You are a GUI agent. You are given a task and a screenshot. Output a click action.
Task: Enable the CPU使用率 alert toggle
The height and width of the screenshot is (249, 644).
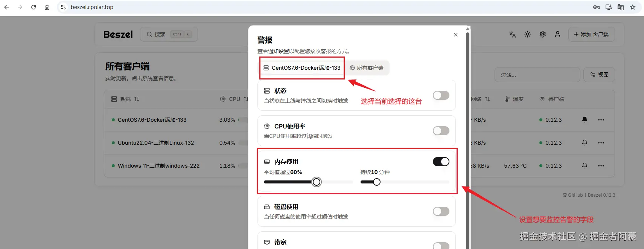point(441,131)
